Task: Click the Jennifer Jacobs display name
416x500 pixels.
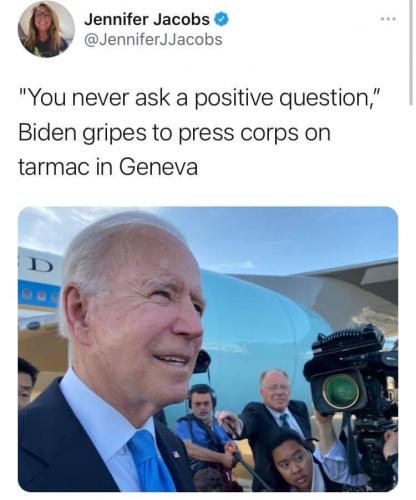Action: pyautogui.click(x=147, y=19)
